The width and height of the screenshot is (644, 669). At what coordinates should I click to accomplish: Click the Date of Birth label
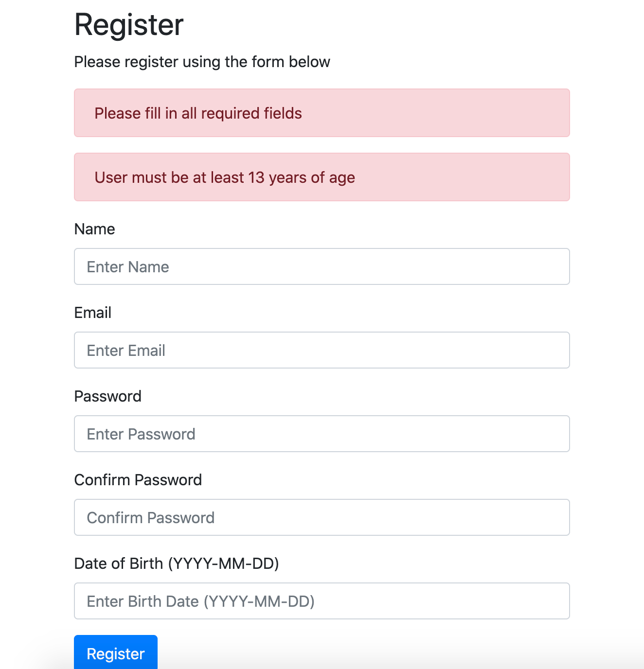tap(176, 563)
